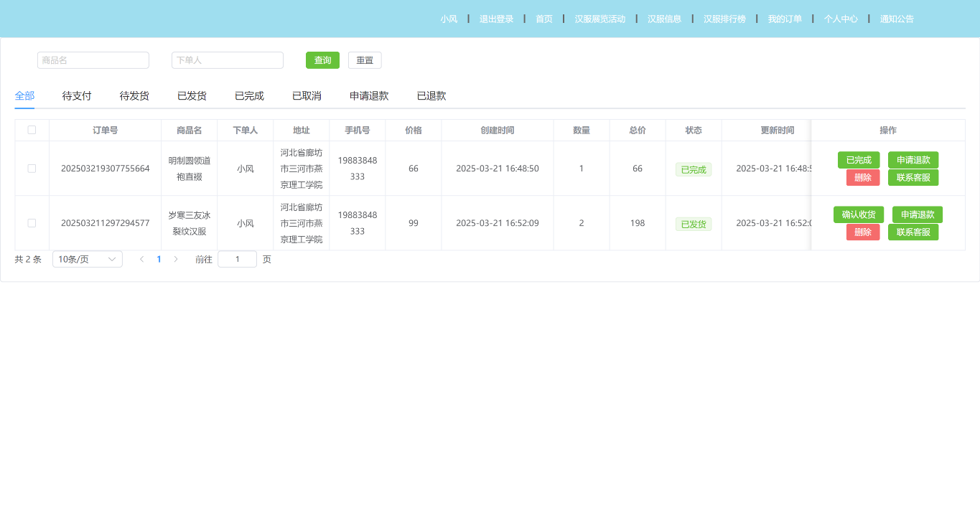The image size is (980, 515).
Task: Click the 重置 button
Action: [x=365, y=60]
